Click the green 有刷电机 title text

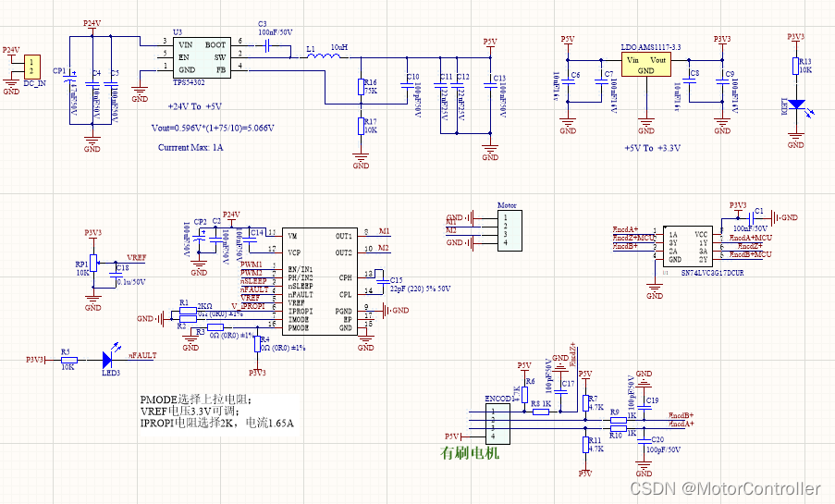(470, 453)
